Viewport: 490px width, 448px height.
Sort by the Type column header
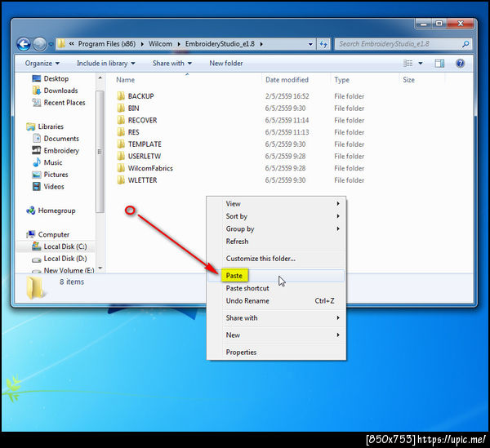[x=341, y=80]
